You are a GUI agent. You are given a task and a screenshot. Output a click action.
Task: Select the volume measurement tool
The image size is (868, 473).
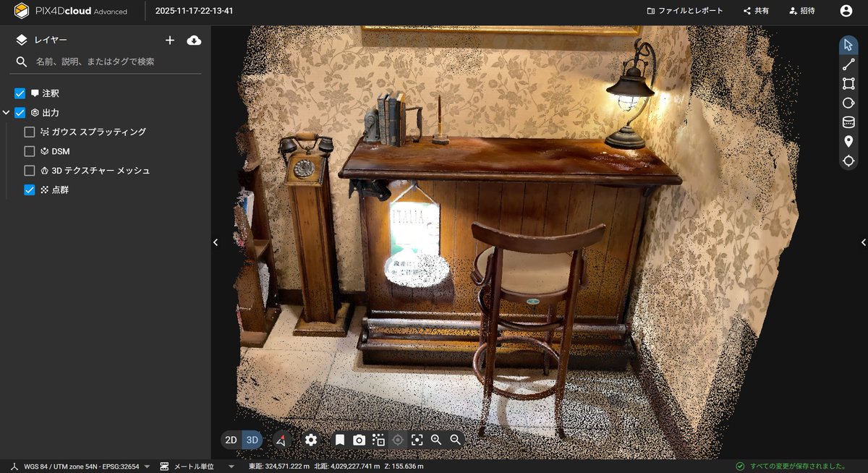848,122
